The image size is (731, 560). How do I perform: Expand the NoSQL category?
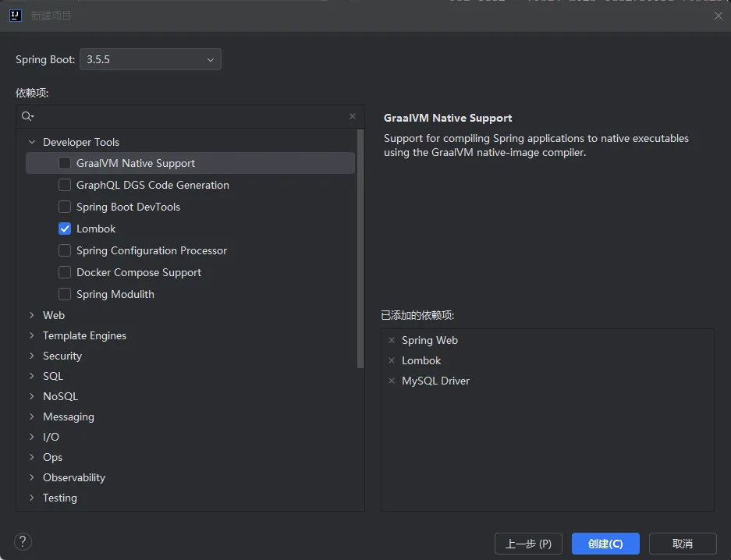pos(32,396)
